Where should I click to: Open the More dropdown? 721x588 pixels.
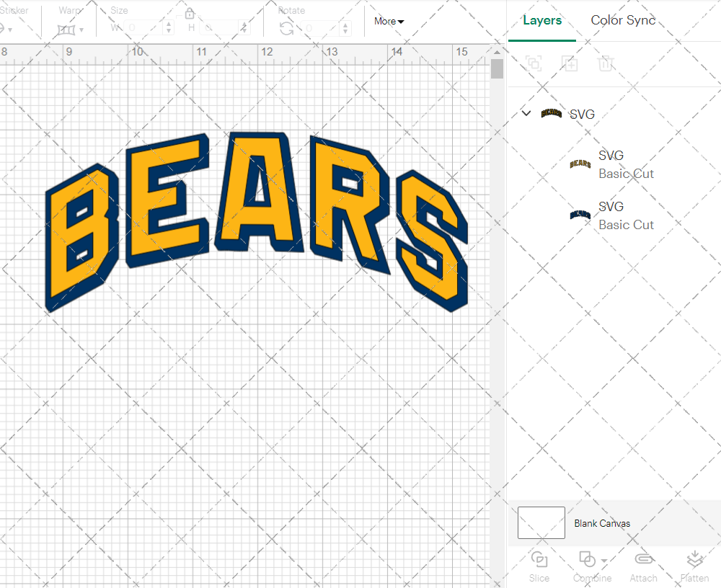coord(389,22)
